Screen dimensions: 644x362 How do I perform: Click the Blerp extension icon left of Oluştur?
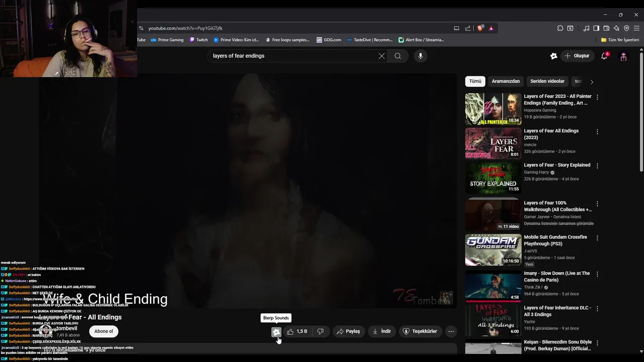[x=553, y=56]
